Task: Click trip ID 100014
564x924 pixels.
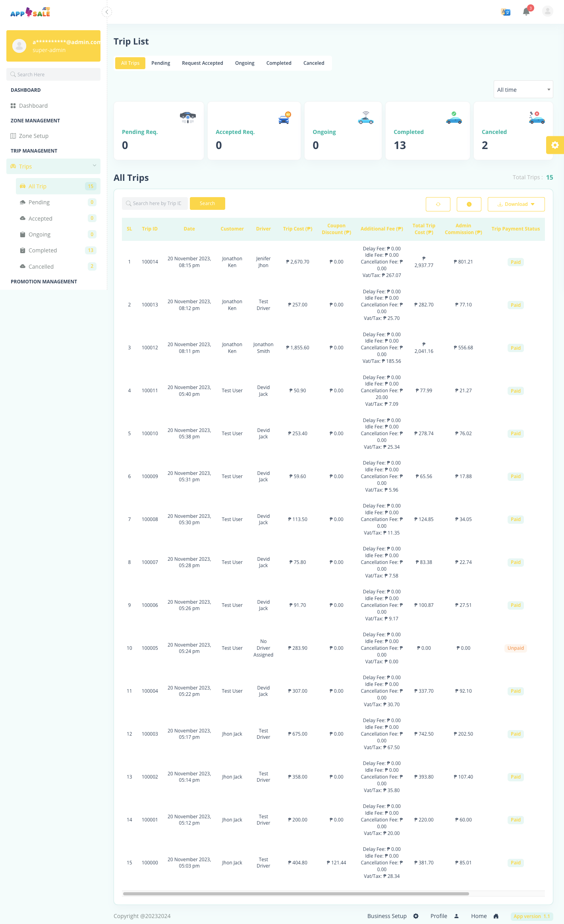Action: pyautogui.click(x=150, y=262)
